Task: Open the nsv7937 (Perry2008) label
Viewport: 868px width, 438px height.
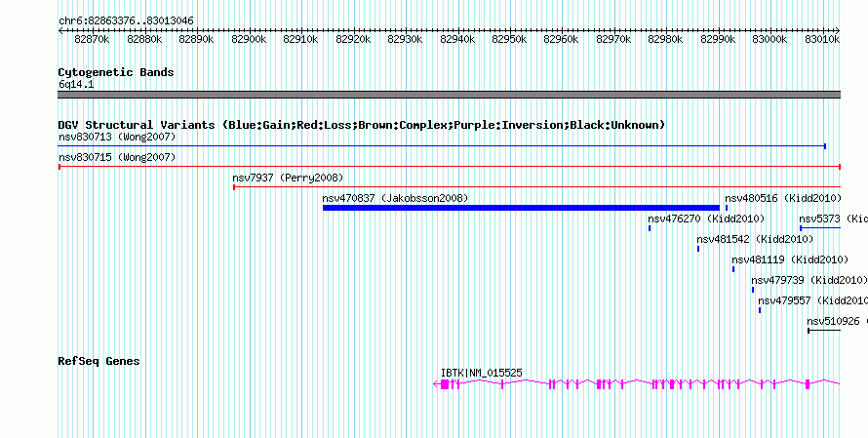Action: click(x=288, y=178)
